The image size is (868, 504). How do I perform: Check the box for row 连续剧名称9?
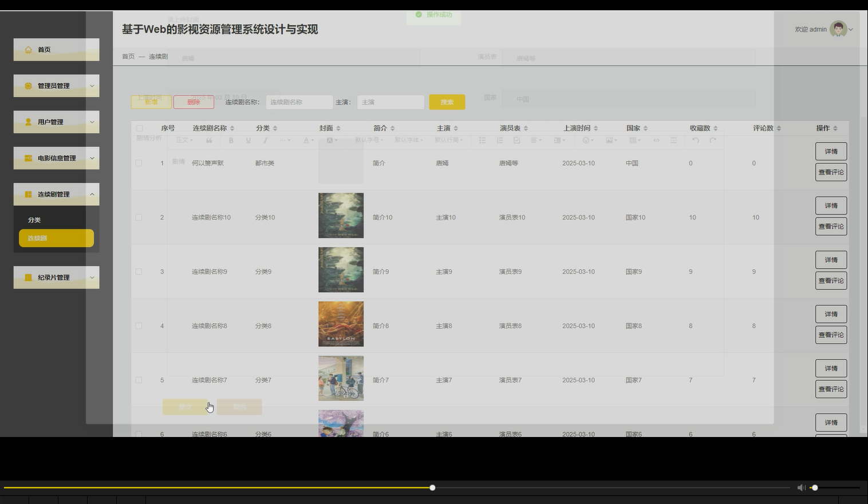[139, 271]
